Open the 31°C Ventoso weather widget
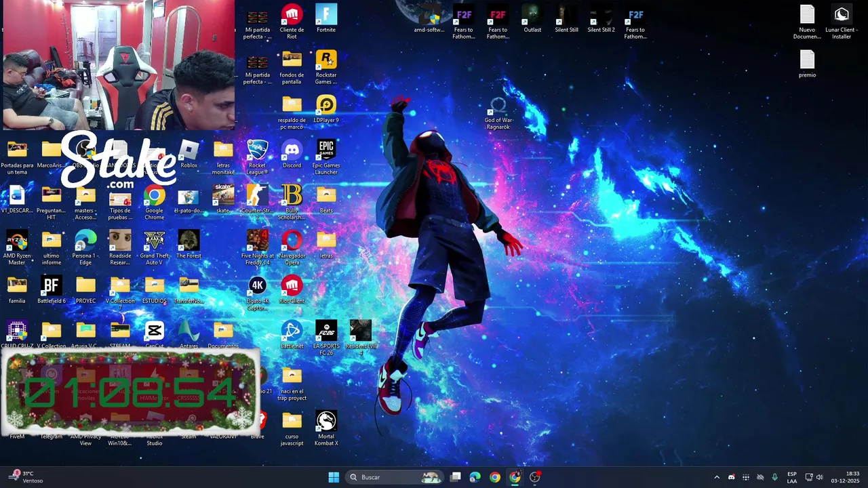Screen dimensions: 868x488 click(26, 477)
